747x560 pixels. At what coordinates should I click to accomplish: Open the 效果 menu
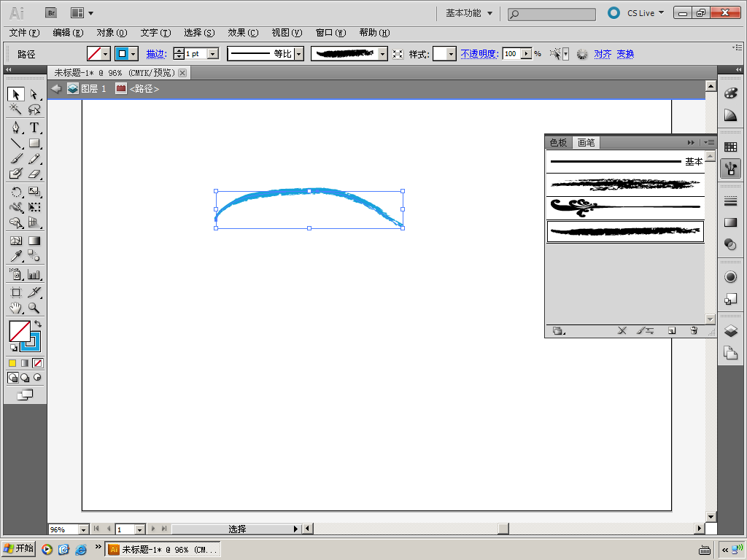243,33
